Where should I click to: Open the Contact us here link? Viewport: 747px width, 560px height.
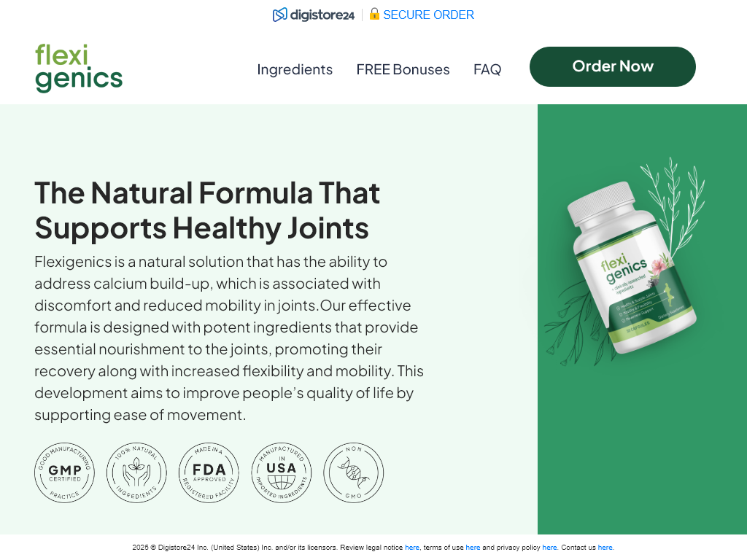point(605,548)
